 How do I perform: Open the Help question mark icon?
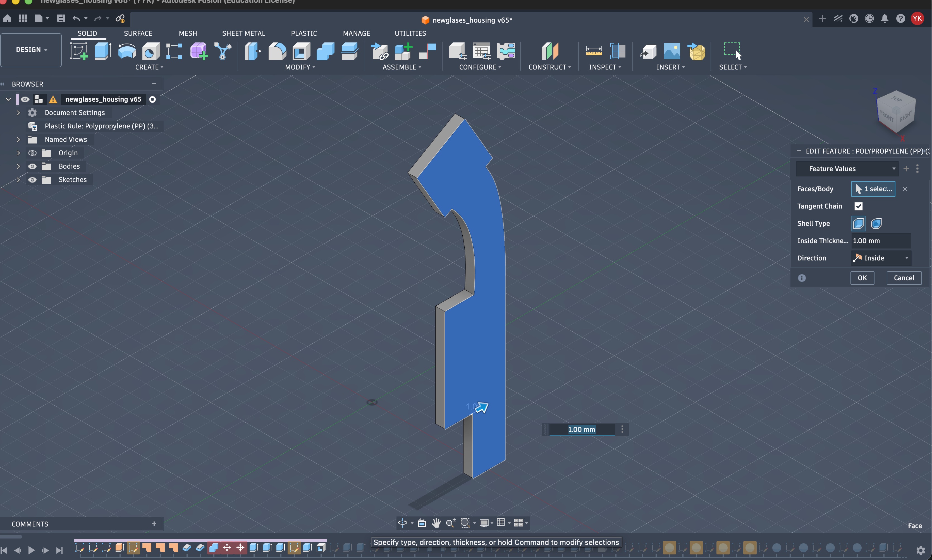click(900, 18)
